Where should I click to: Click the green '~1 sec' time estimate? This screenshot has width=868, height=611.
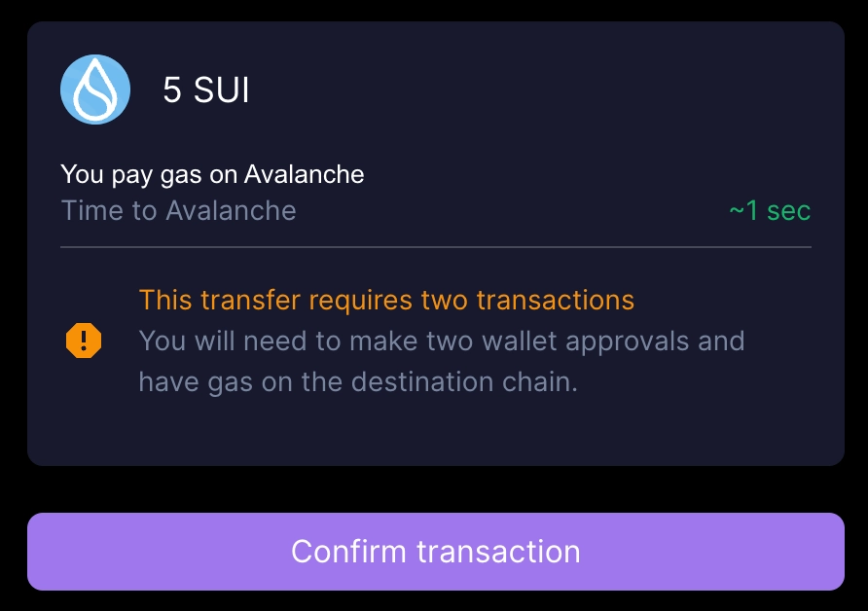point(770,211)
